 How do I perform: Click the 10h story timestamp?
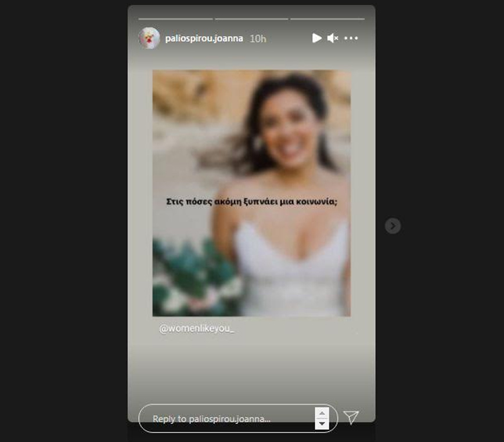[x=258, y=39]
